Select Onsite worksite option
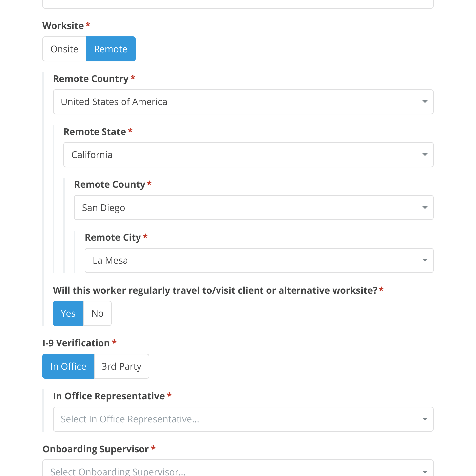Screen dimensions: 476x476 pos(64,49)
